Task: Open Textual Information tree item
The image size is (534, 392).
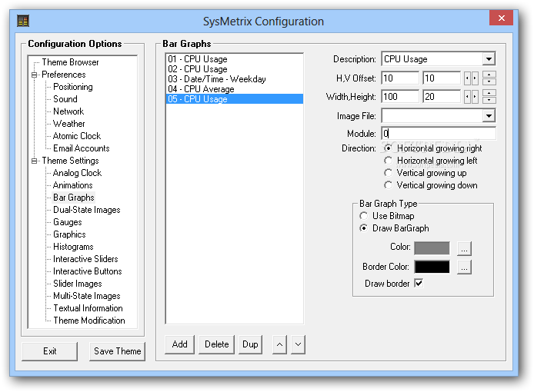Action: 88,308
